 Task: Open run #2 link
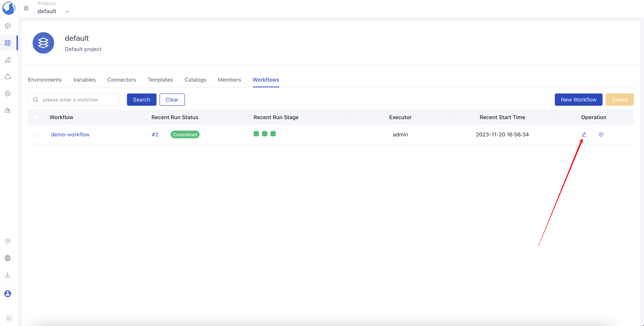point(155,134)
